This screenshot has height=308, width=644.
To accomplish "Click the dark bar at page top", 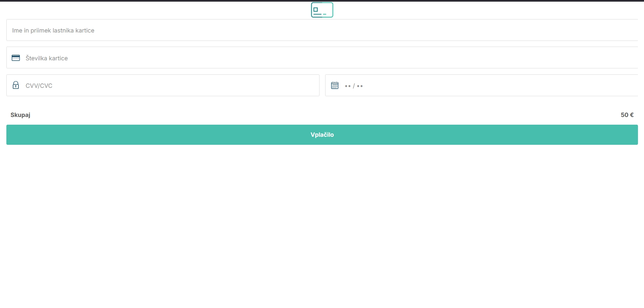I will (322, 1).
